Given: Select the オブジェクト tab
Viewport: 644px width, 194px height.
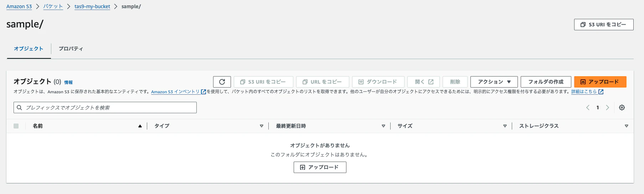Looking at the screenshot, I should click(x=29, y=49).
